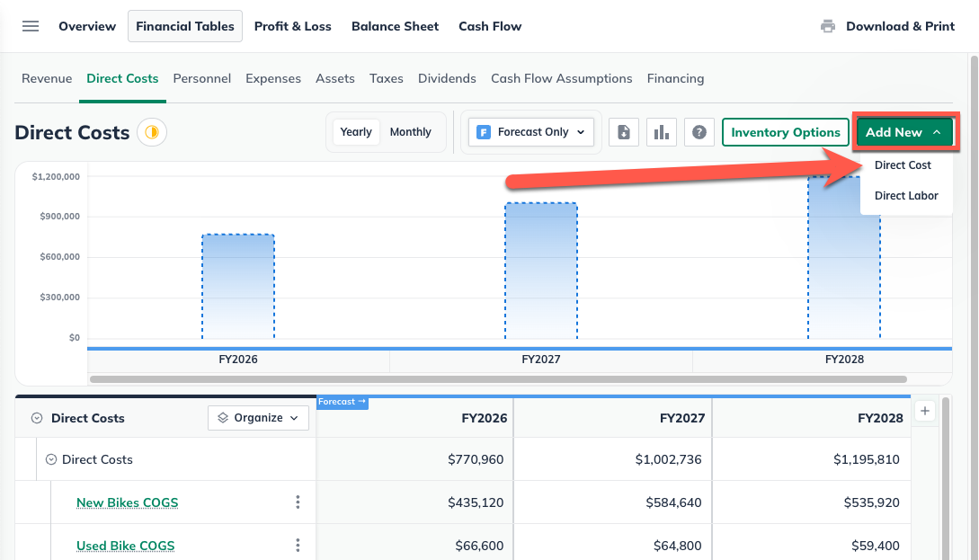Click the printer icon for Download & Print
979x560 pixels.
click(828, 26)
